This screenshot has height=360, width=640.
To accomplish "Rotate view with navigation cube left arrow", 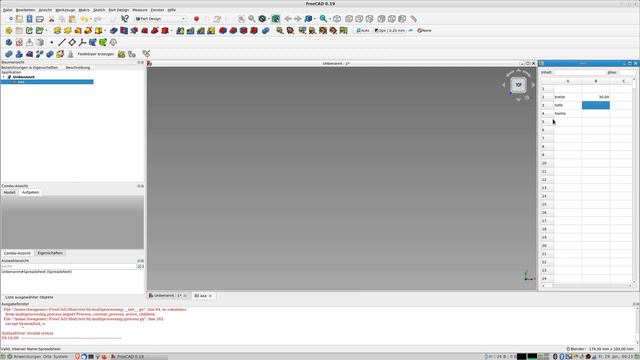I will click(504, 85).
